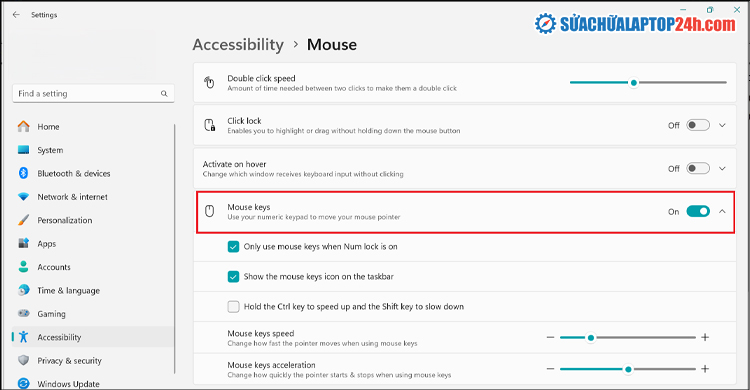The image size is (750, 390).
Task: Click the Network wifi icon
Action: pyautogui.click(x=23, y=197)
